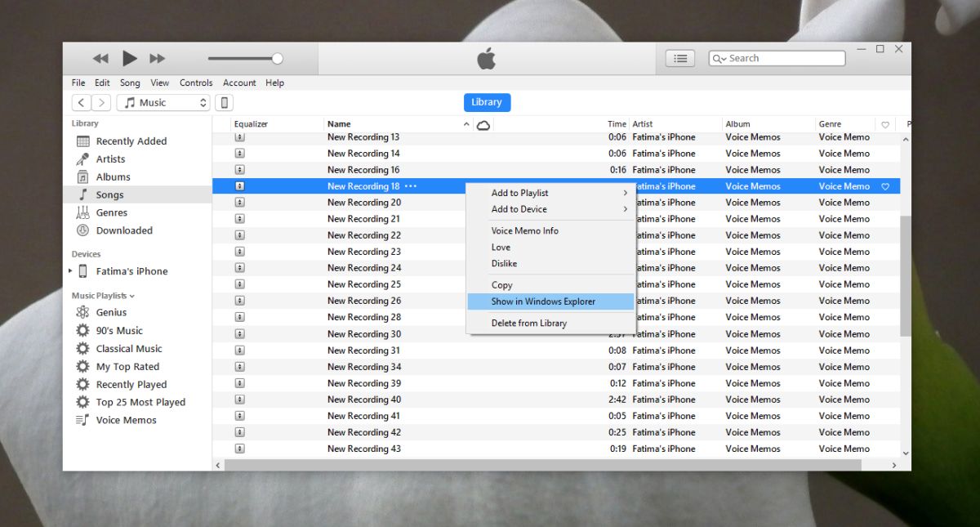The image size is (980, 527).
Task: Collapse the Music Playlists section chevron
Action: click(x=131, y=296)
